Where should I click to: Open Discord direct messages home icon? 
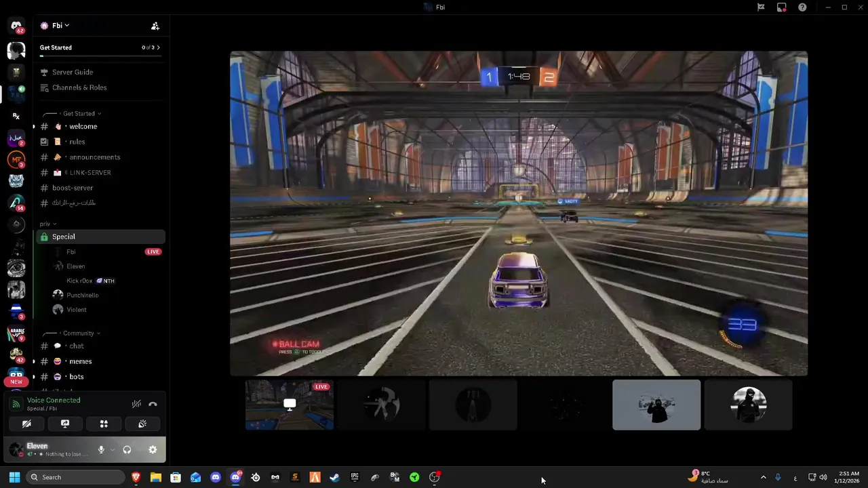pos(16,26)
